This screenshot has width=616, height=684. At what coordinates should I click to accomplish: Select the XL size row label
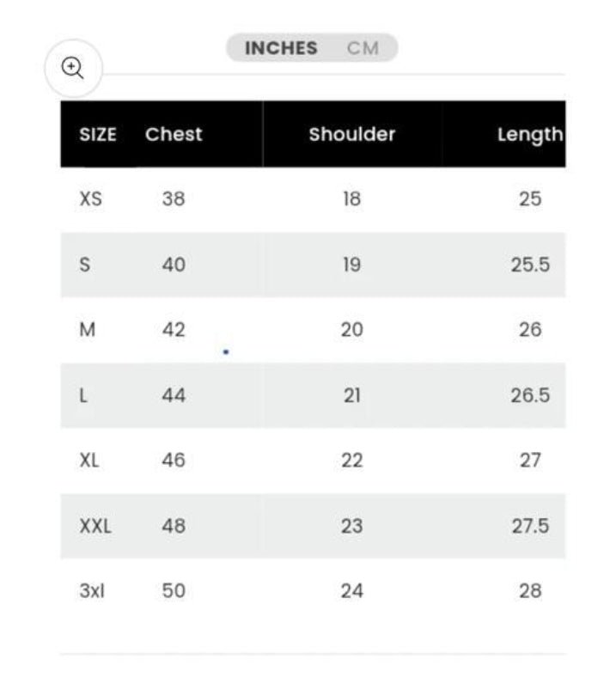point(89,461)
